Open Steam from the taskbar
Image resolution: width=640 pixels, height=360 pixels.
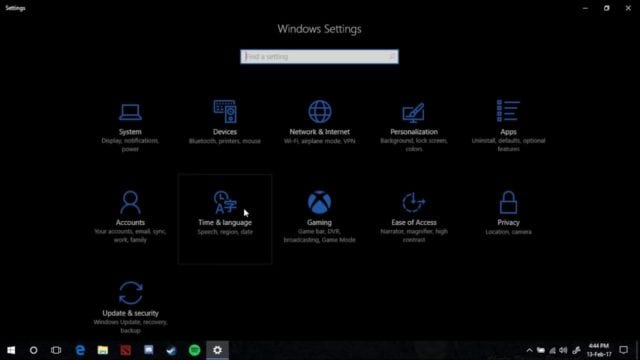(x=171, y=350)
